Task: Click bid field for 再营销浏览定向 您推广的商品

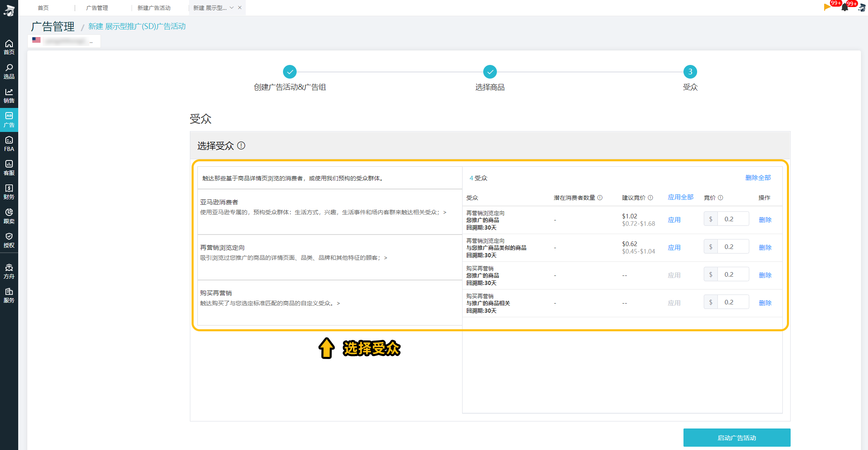Action: 733,219
